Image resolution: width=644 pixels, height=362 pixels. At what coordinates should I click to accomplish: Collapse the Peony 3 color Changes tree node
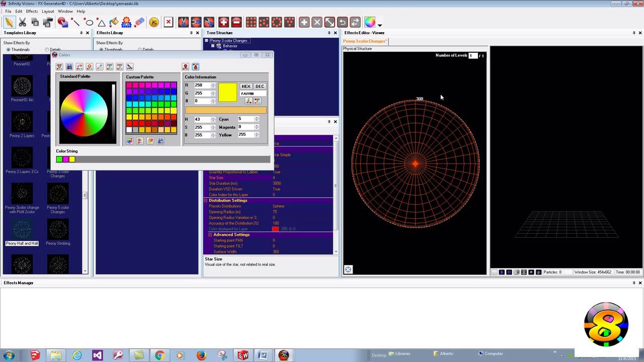point(206,41)
